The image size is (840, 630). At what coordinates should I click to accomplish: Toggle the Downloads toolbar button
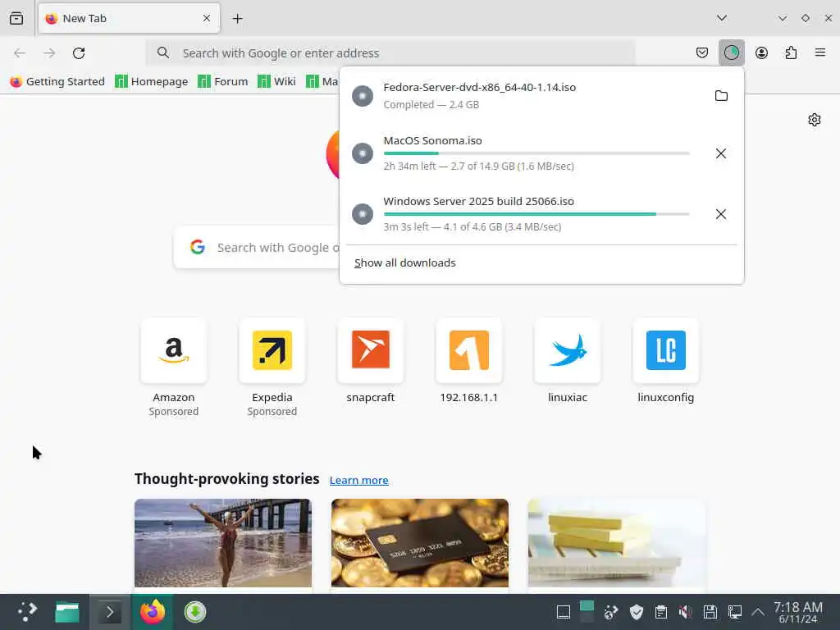point(731,52)
